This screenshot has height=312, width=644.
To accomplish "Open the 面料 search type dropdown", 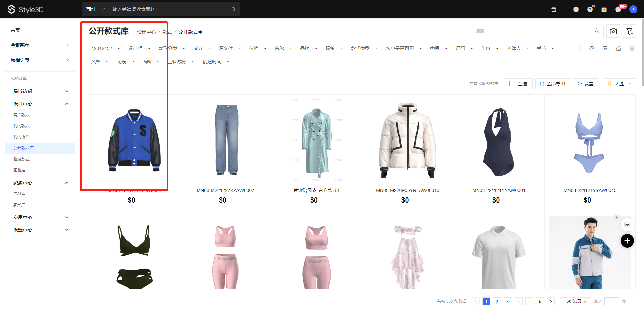I will point(96,9).
